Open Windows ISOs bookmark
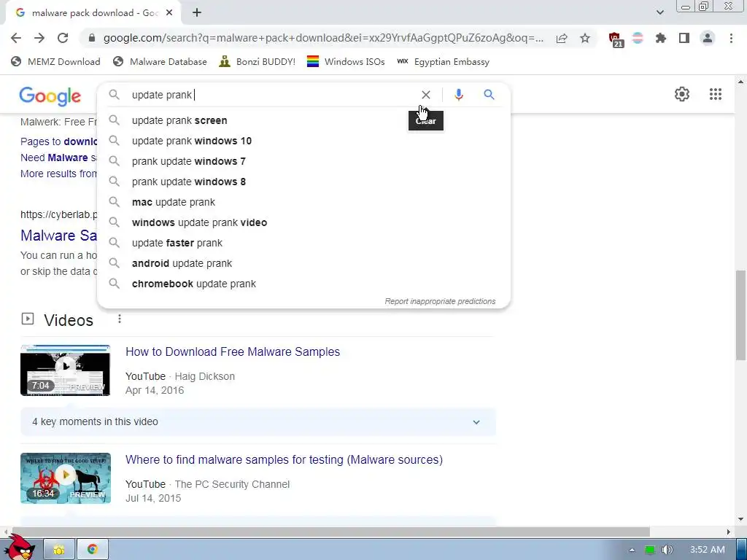The image size is (747, 560). click(346, 62)
